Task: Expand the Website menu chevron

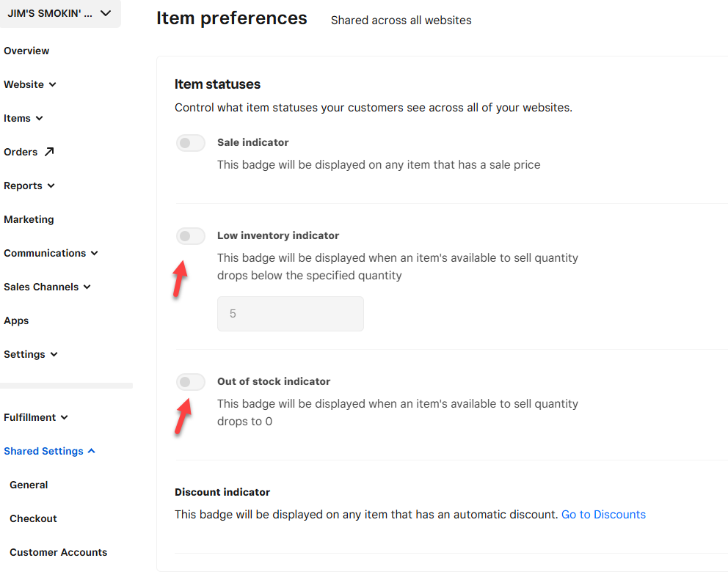Action: 53,85
